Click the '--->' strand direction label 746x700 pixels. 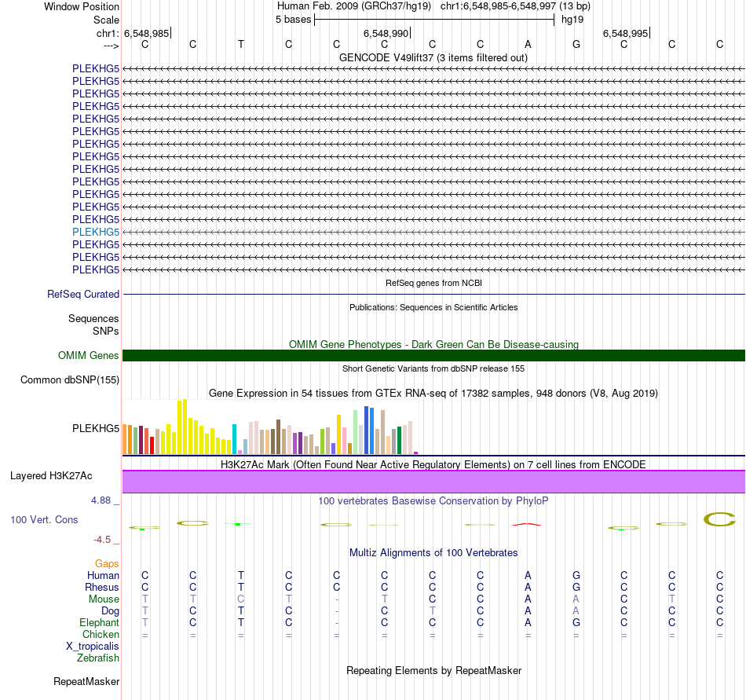tap(111, 46)
